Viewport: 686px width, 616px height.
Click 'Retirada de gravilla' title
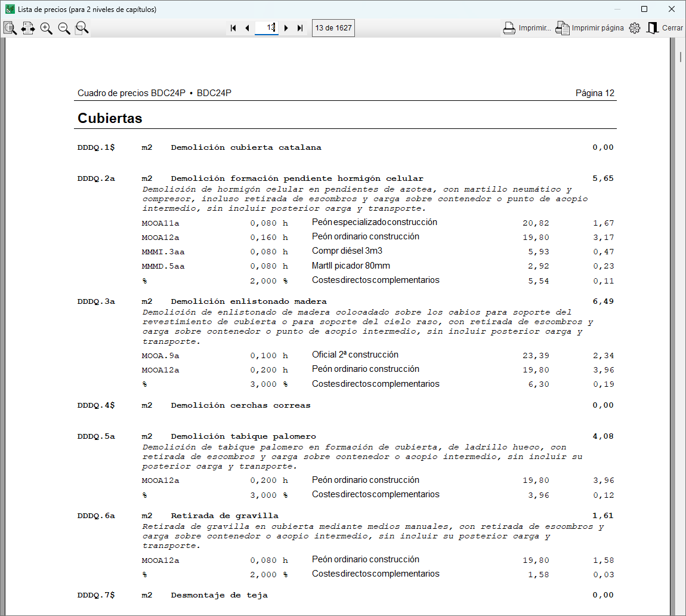(224, 516)
